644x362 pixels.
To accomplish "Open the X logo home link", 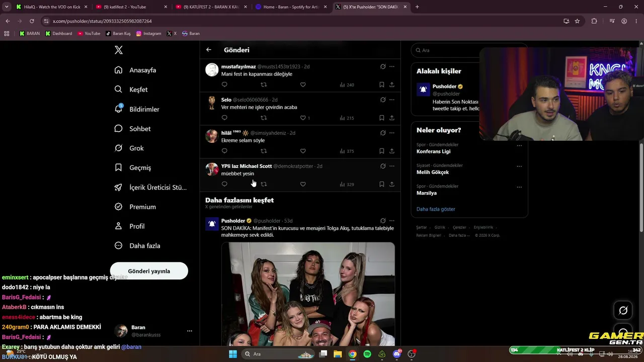I will 119,50.
